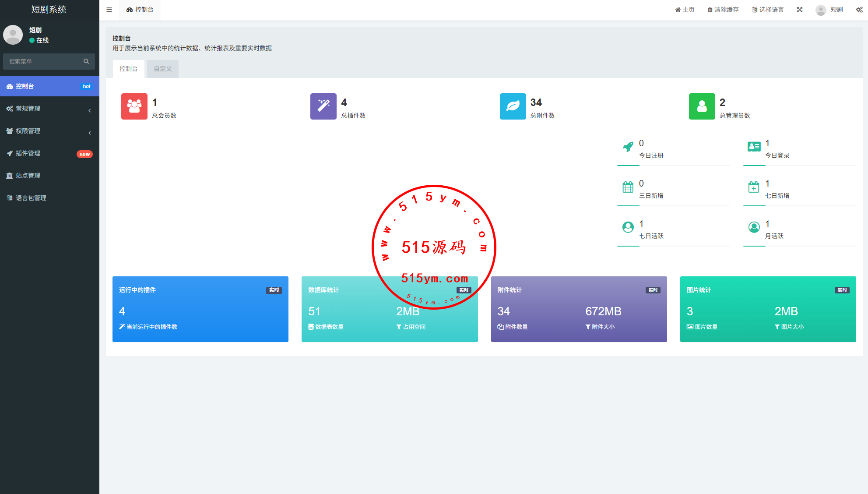Go to 主页 home link
The width and height of the screenshot is (868, 494).
tap(685, 10)
